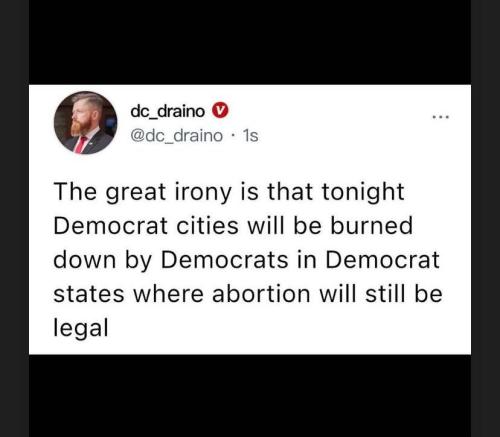Click the red tie in the avatar
Screen dimensions: 500x437
(80, 145)
